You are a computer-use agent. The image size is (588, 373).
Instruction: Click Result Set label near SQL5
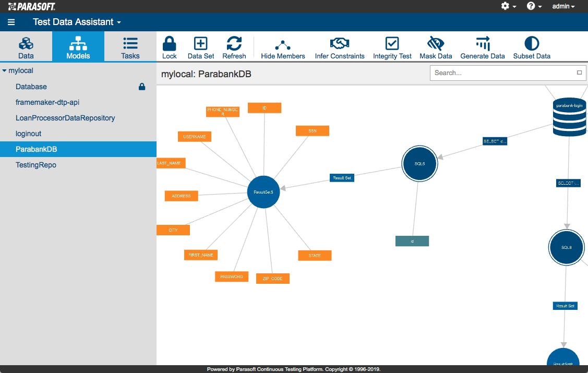click(x=342, y=178)
